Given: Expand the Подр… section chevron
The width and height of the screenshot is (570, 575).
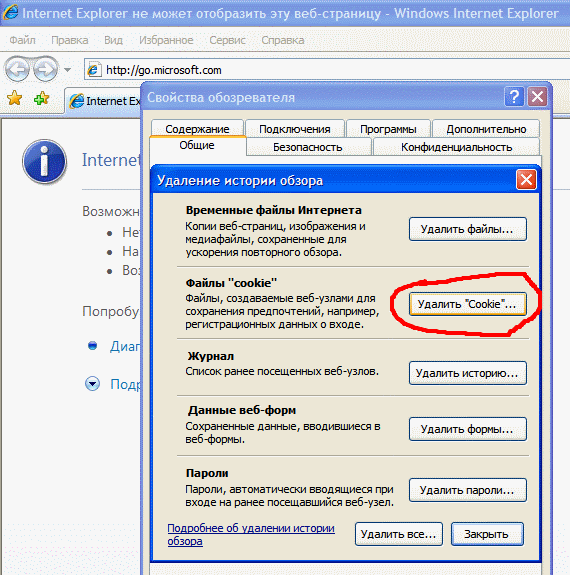Looking at the screenshot, I should (92, 384).
